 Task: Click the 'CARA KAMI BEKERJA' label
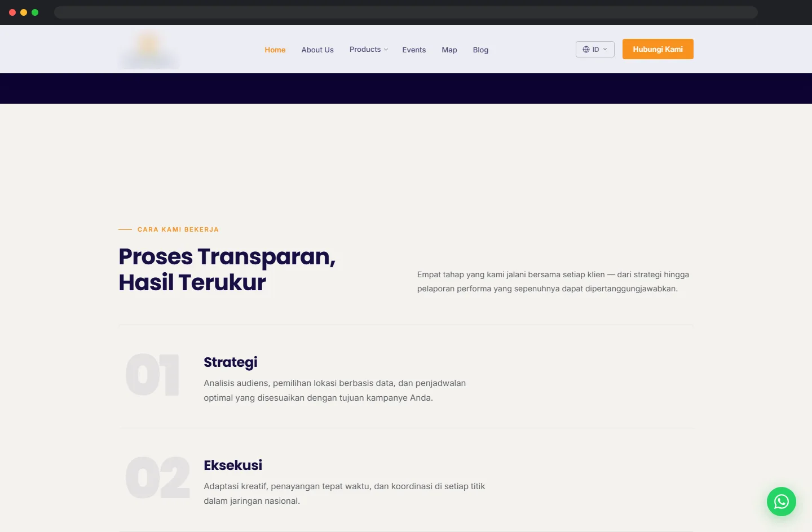[x=178, y=229]
